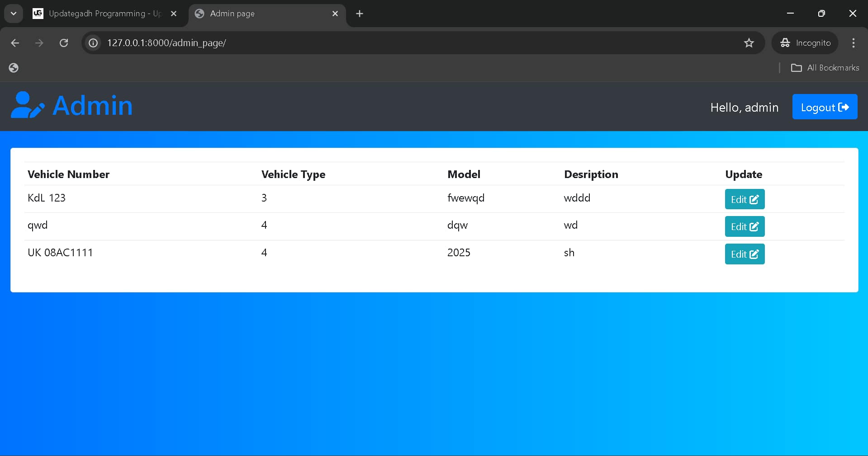The image size is (868, 456).
Task: Expand the tab search dropdown
Action: 14,14
